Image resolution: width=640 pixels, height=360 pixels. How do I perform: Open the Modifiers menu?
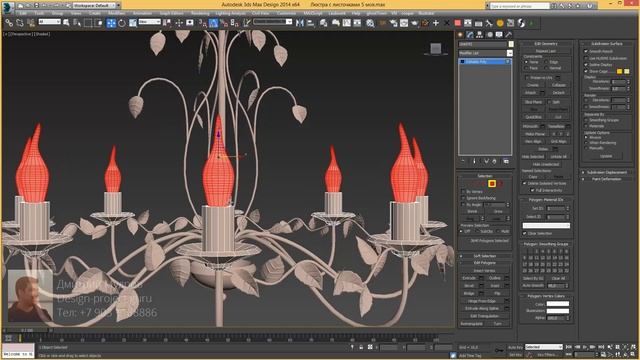pyautogui.click(x=117, y=13)
